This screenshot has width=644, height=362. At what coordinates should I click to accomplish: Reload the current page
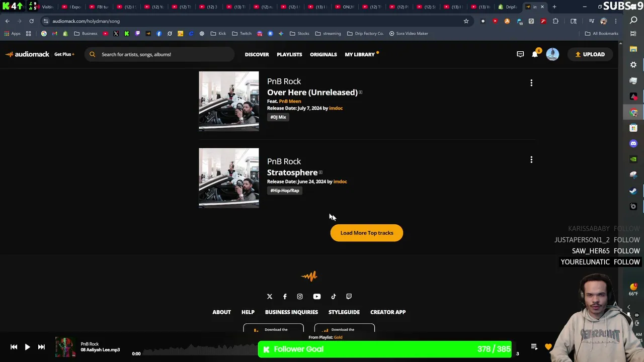31,21
